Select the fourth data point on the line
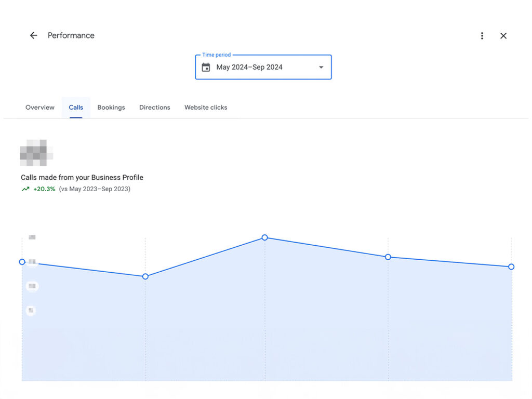Image resolution: width=532 pixels, height=399 pixels. 388,257
